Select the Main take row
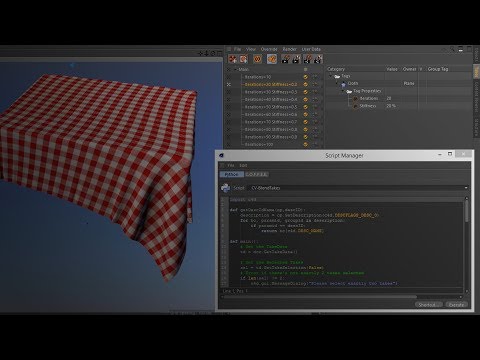Image resolution: width=480 pixels, height=360 pixels. point(275,70)
